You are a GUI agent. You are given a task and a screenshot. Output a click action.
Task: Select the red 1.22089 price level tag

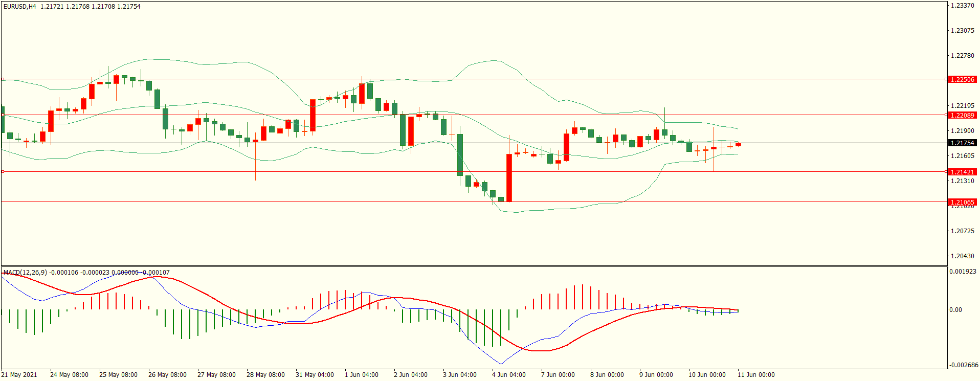[x=962, y=116]
